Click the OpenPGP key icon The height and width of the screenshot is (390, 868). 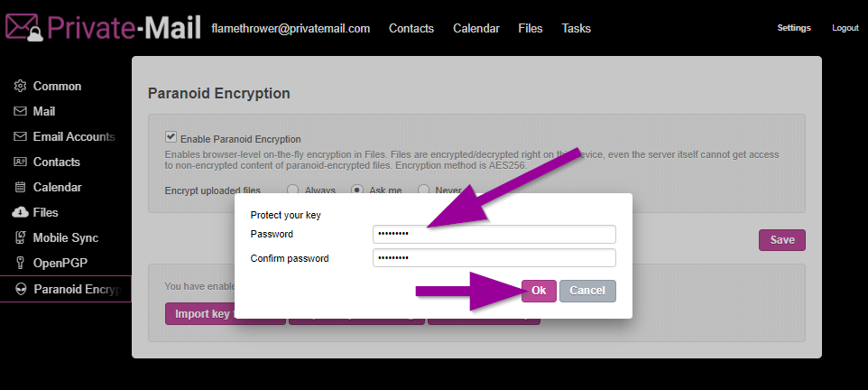point(20,264)
